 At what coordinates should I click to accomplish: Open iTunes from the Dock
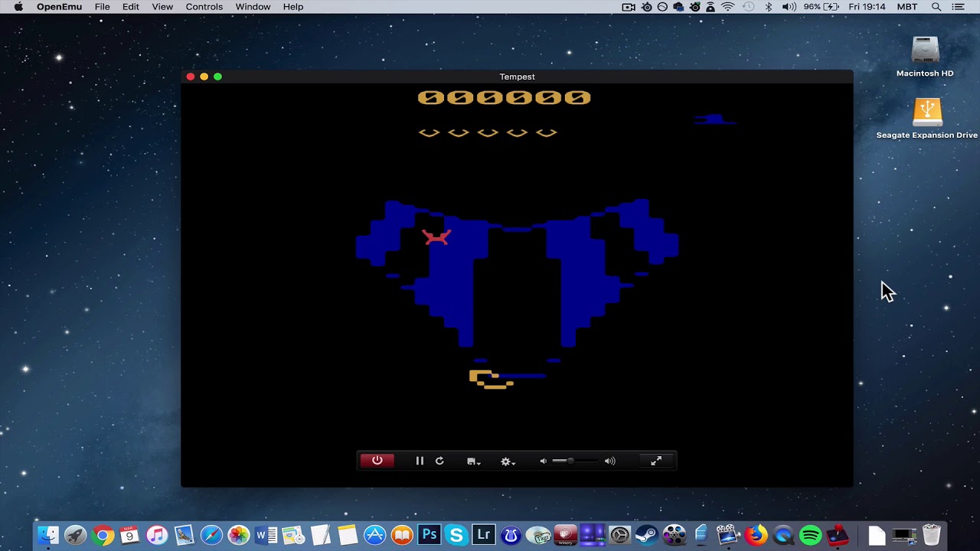(x=157, y=535)
